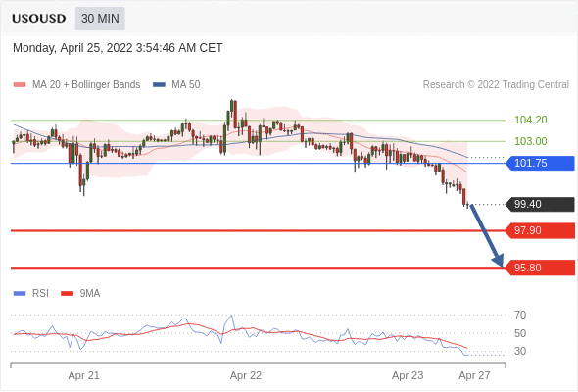Open the Research © 2022 Trading Central link

point(496,85)
